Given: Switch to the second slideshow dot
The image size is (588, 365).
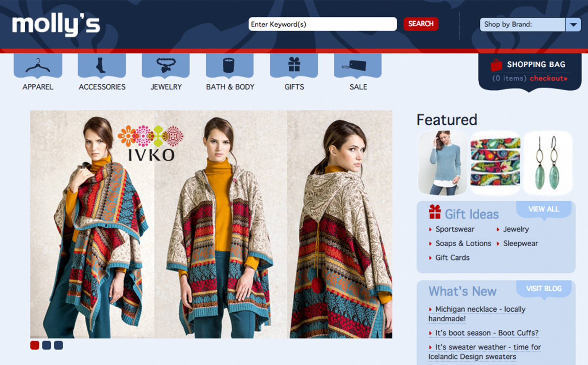Looking at the screenshot, I should 47,345.
